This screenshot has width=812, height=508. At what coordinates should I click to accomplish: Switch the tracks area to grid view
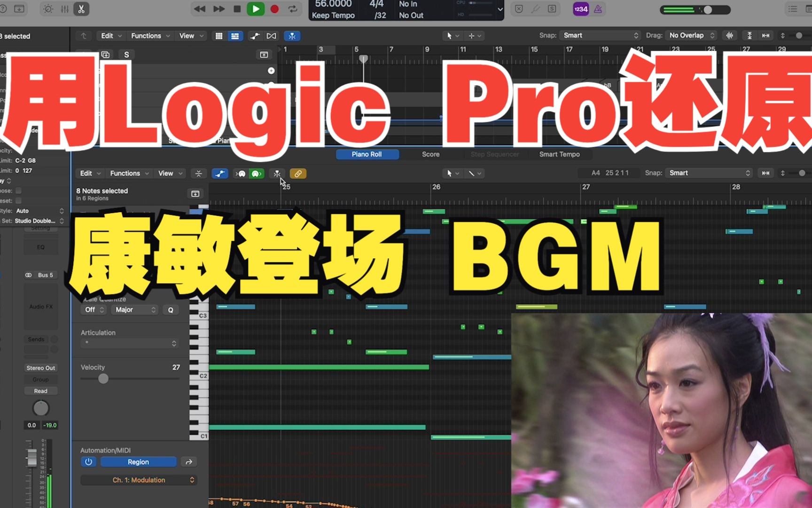pos(219,36)
